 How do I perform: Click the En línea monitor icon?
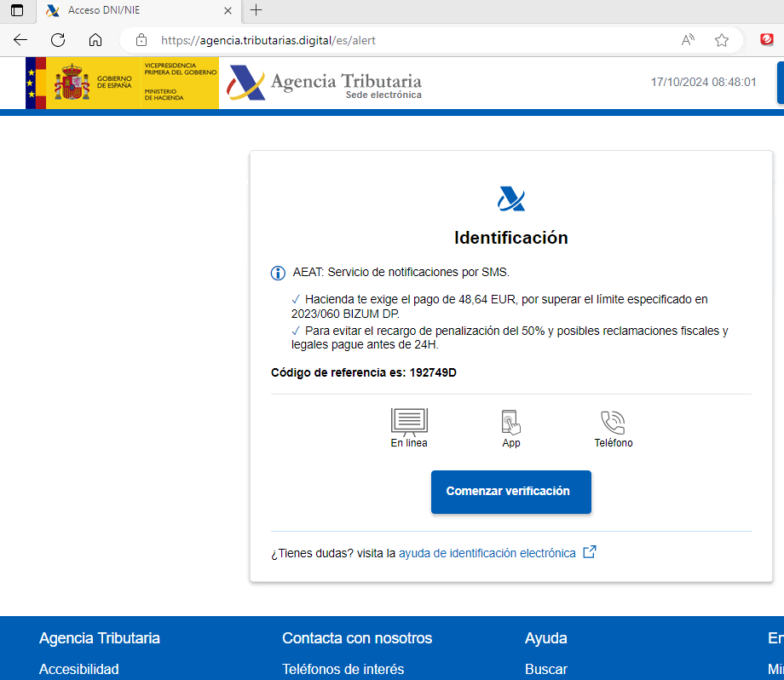[409, 422]
